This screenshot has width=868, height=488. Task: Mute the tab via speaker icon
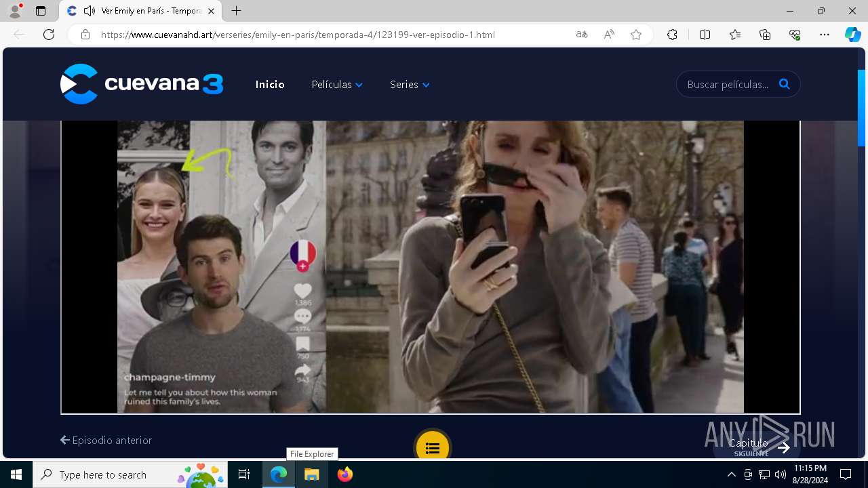click(90, 11)
